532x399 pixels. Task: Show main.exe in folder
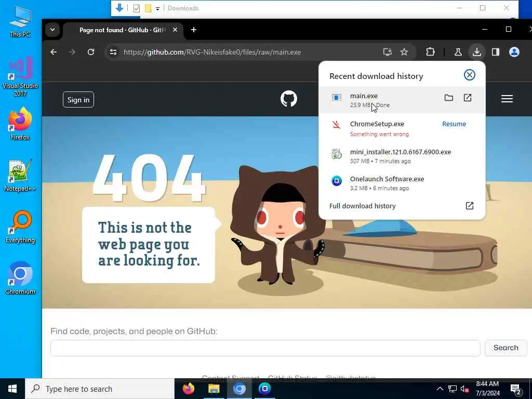click(448, 98)
